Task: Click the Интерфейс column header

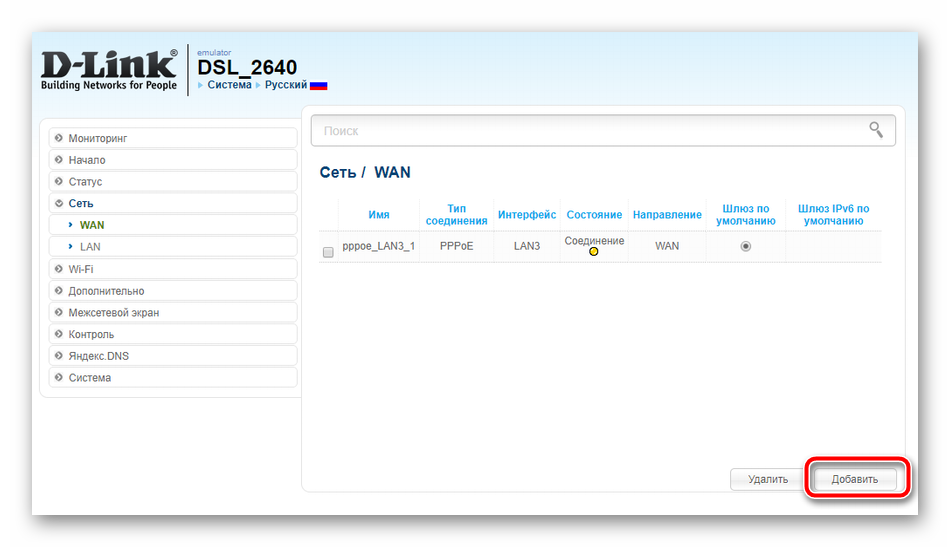Action: [x=526, y=214]
